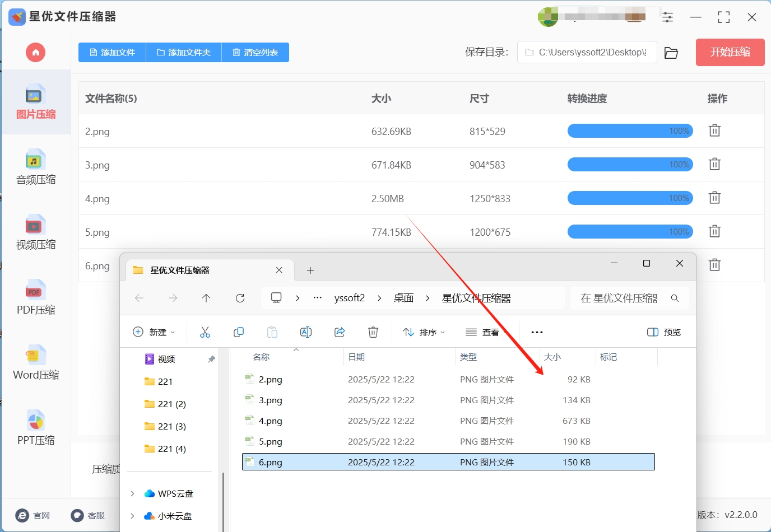Click the Paste icon in Explorer toolbar
Image resolution: width=771 pixels, height=532 pixels.
pyautogui.click(x=272, y=332)
